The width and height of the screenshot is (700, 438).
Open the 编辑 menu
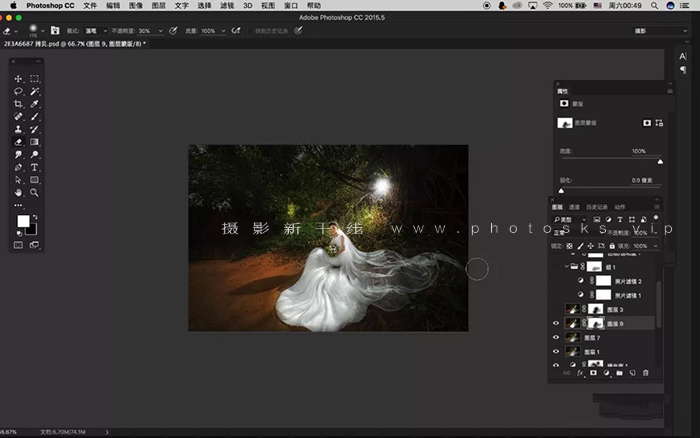coord(113,5)
